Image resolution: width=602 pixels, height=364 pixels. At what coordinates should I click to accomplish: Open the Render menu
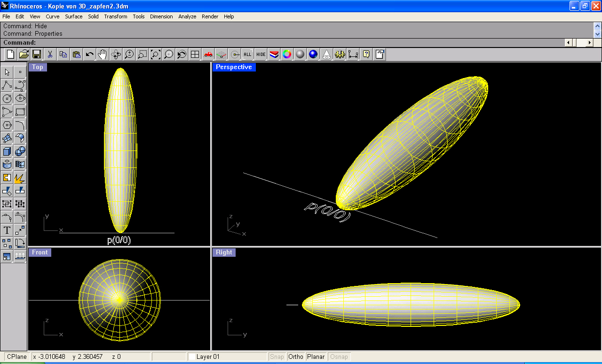pos(210,16)
